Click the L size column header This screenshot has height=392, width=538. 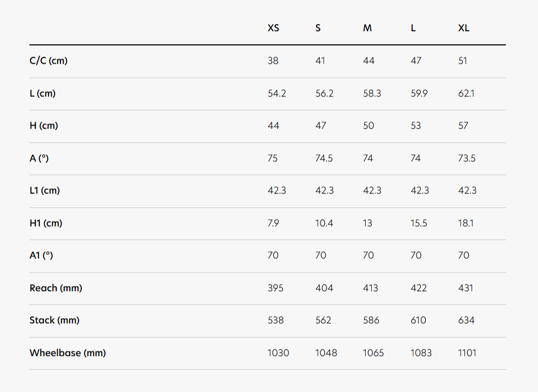pyautogui.click(x=413, y=28)
